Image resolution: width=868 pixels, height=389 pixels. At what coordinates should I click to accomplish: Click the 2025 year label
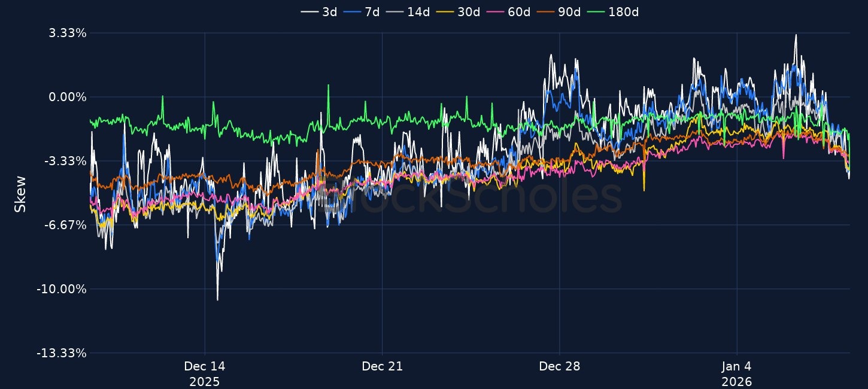205,382
